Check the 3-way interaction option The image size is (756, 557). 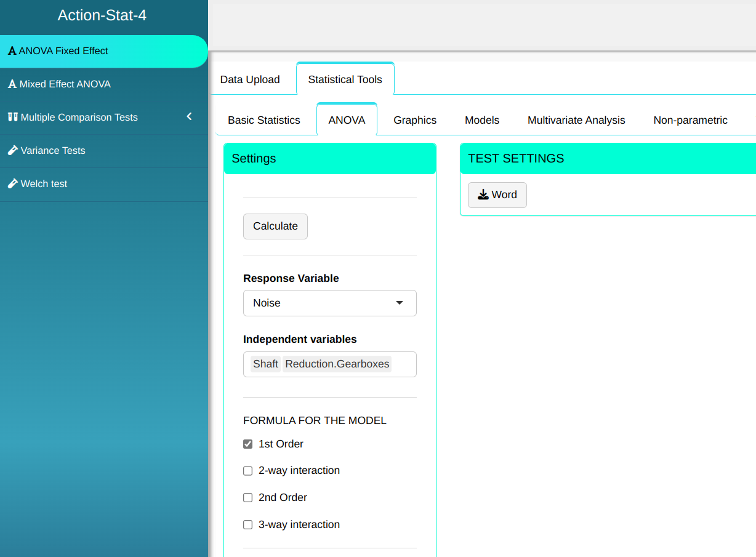248,524
